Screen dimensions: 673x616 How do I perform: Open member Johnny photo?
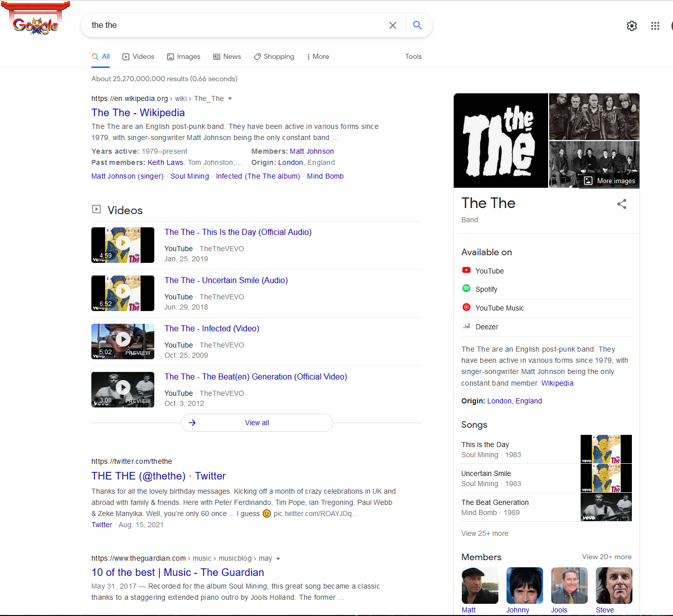[x=525, y=586]
